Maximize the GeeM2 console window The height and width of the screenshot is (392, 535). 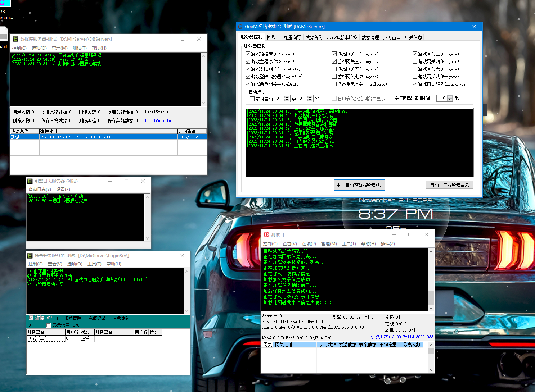(458, 27)
